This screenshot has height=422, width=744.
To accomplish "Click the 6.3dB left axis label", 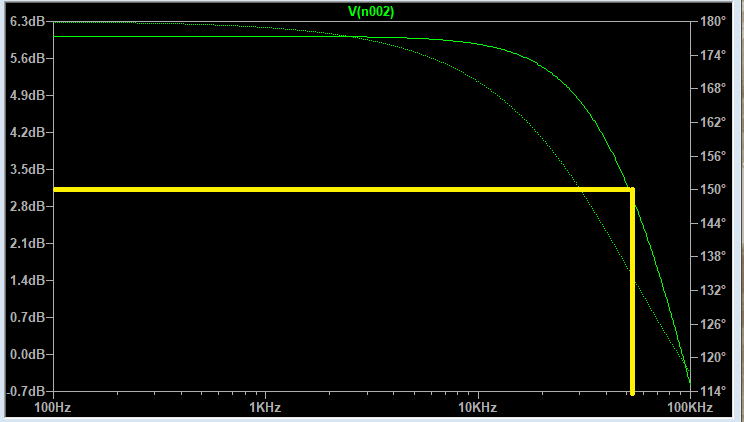I will pyautogui.click(x=28, y=21).
